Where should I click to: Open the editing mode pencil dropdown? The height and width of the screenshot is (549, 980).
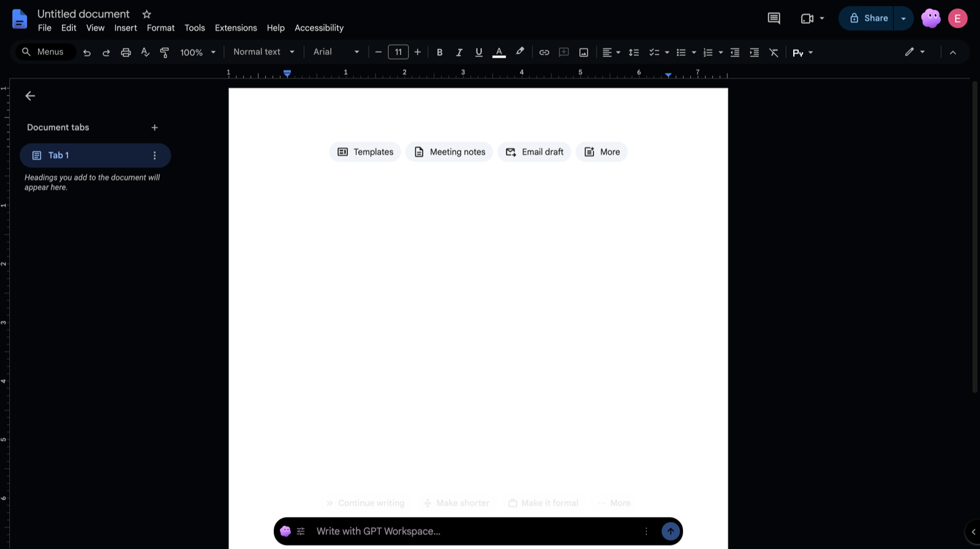(915, 52)
